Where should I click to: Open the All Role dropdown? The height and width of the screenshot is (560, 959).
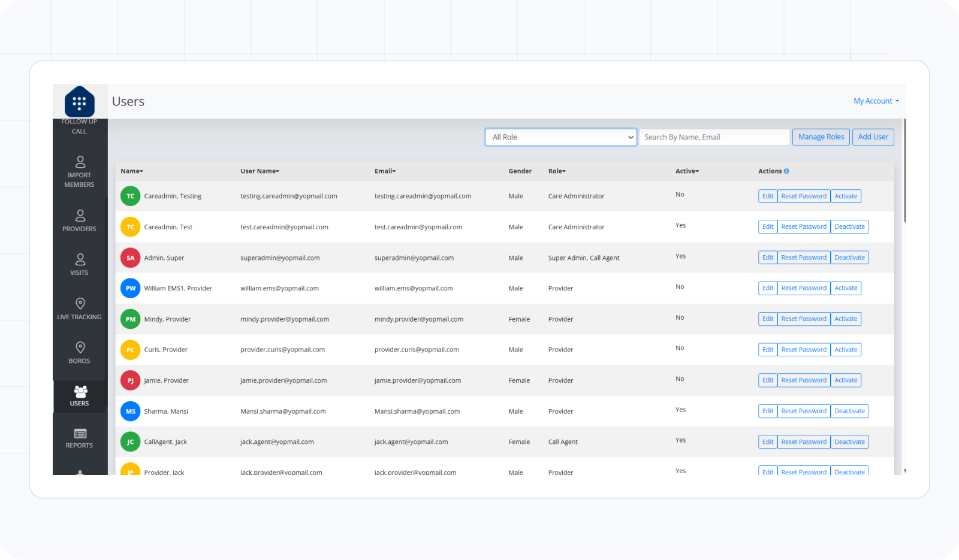[560, 137]
